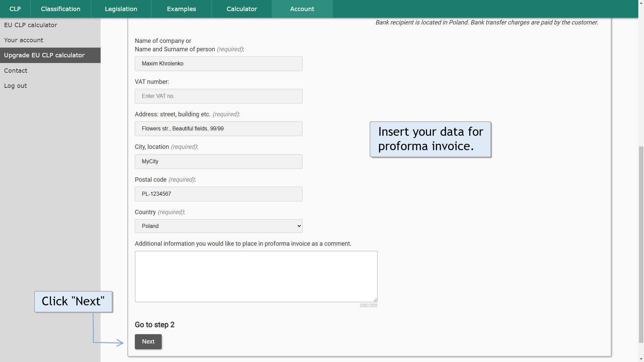
Task: Go to Your account in sidebar
Action: tap(50, 40)
